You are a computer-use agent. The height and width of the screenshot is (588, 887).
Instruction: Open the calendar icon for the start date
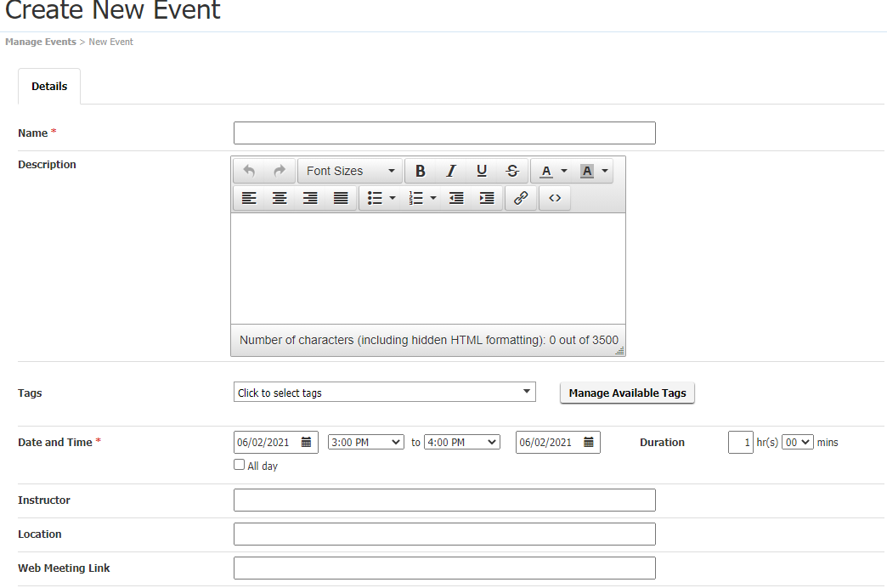tap(307, 442)
